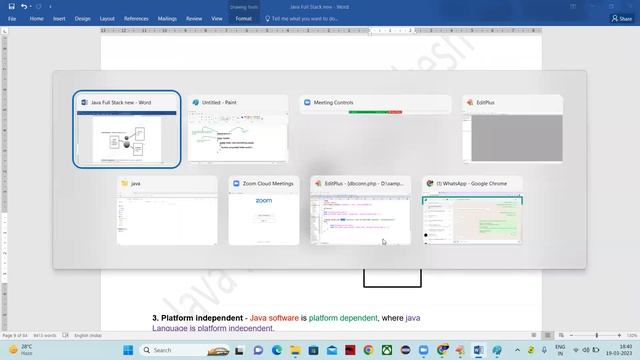This screenshot has width=640, height=360.
Task: Open the Format drawing tools tab
Action: (x=243, y=19)
